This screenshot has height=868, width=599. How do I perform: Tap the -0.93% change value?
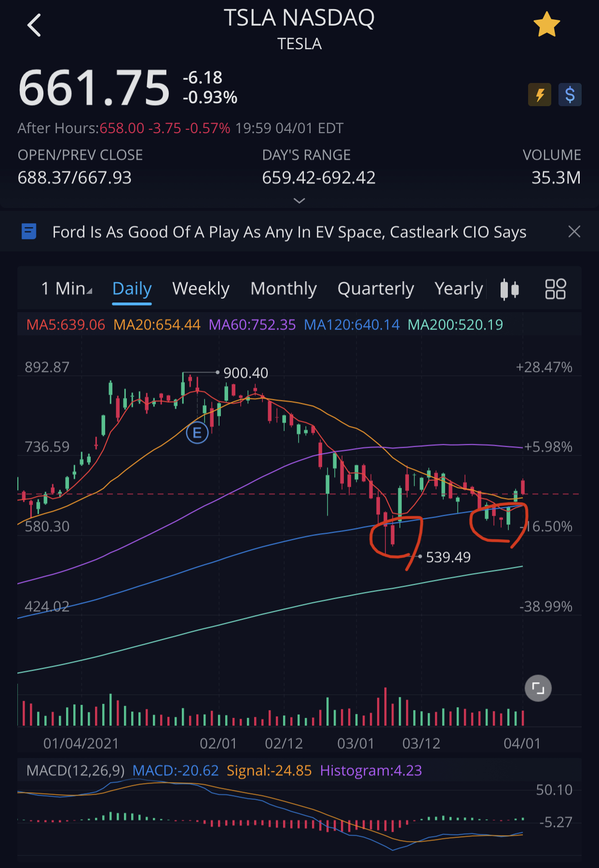(x=210, y=97)
